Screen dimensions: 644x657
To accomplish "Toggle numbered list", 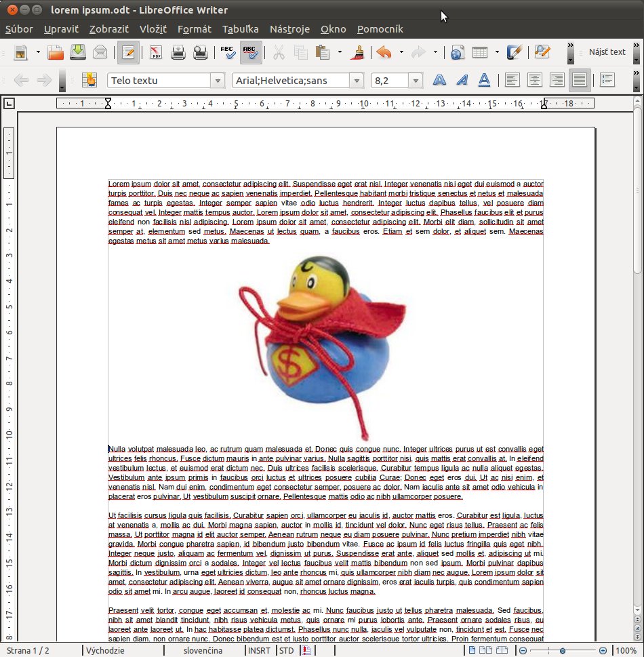I will (x=607, y=80).
